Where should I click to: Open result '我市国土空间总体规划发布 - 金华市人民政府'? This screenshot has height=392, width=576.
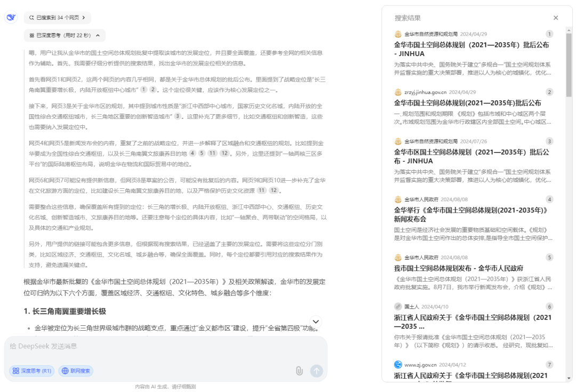459,268
